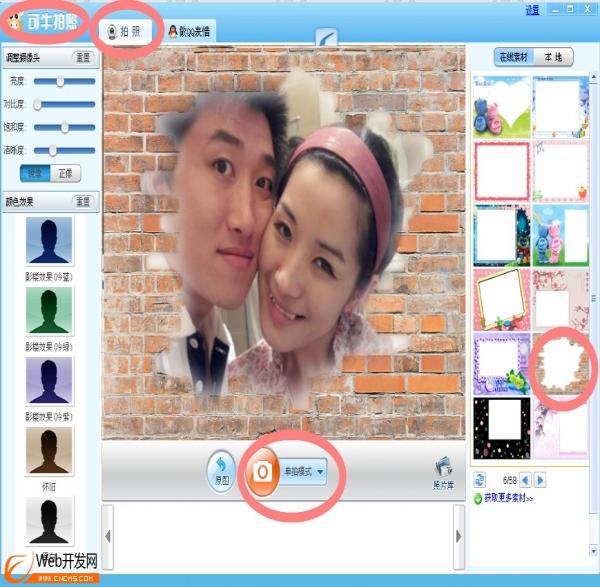Image resolution: width=600 pixels, height=587 pixels.
Task: Toggle the 镜像 mirror mode button
Action: (35, 173)
